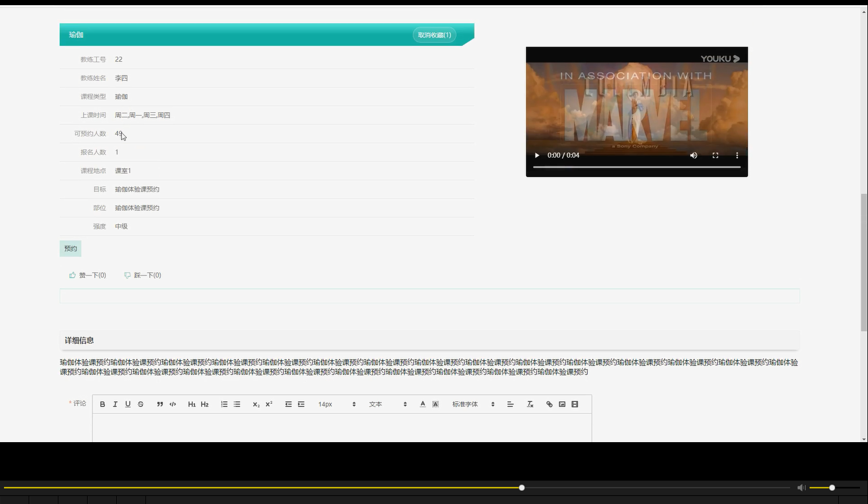This screenshot has height=504, width=868.
Task: Insert an ordered list
Action: tap(224, 404)
